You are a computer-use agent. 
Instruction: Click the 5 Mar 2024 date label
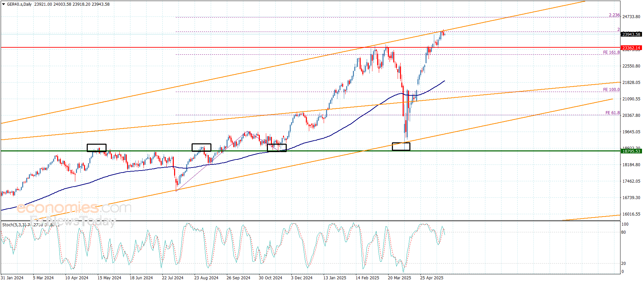click(43, 278)
